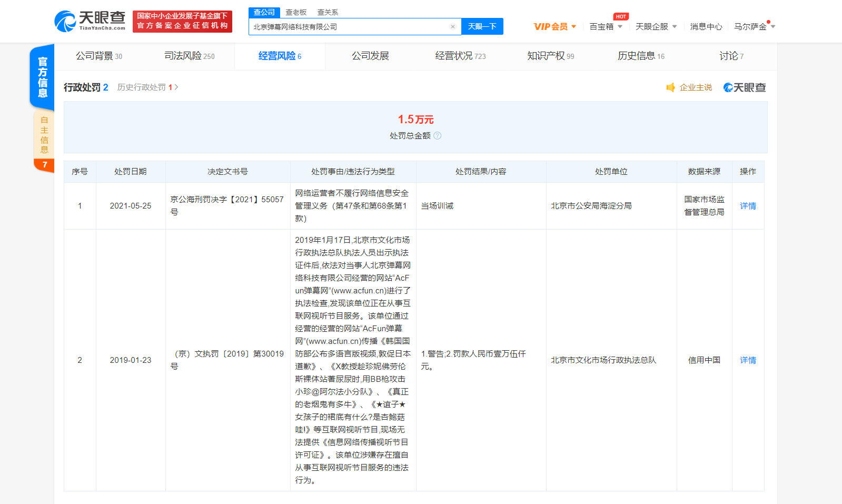The height and width of the screenshot is (504, 842).
Task: Open 详情 for the 2021-05-25 penalty
Action: 748,206
